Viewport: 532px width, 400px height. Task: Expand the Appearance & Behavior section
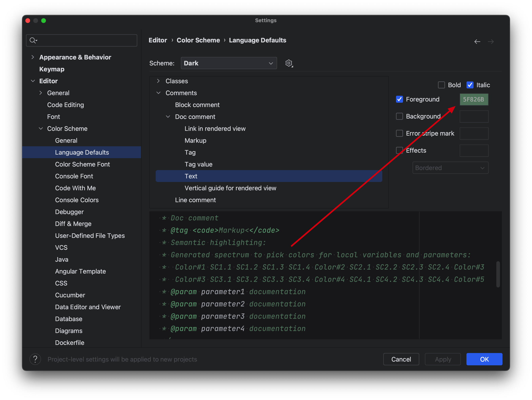[33, 57]
